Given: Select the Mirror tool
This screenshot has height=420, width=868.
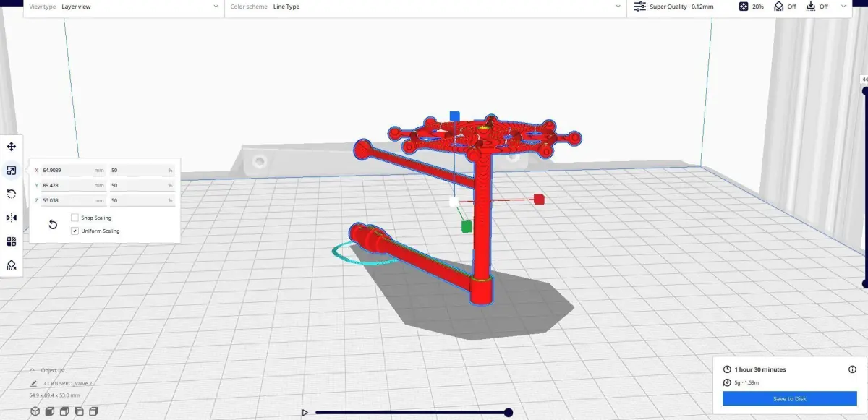Looking at the screenshot, I should (12, 218).
